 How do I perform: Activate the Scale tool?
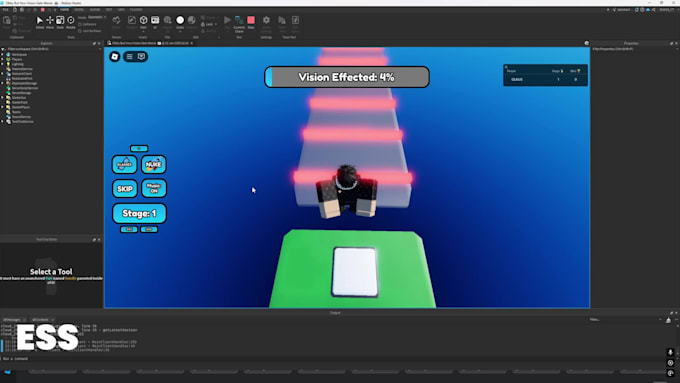(x=60, y=22)
